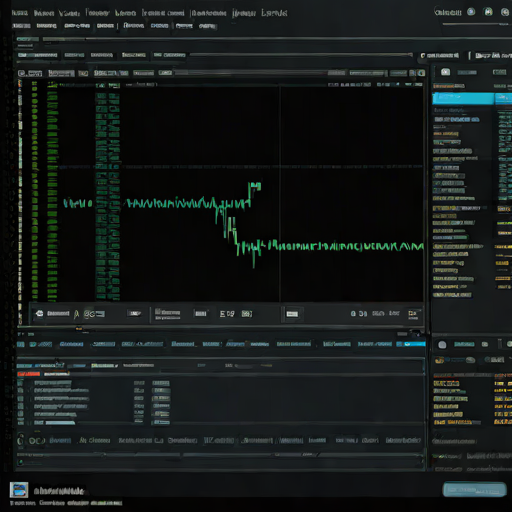Image resolution: width=512 pixels, height=512 pixels.
Task: Click the light-blue button at the bottom right
Action: point(474,489)
